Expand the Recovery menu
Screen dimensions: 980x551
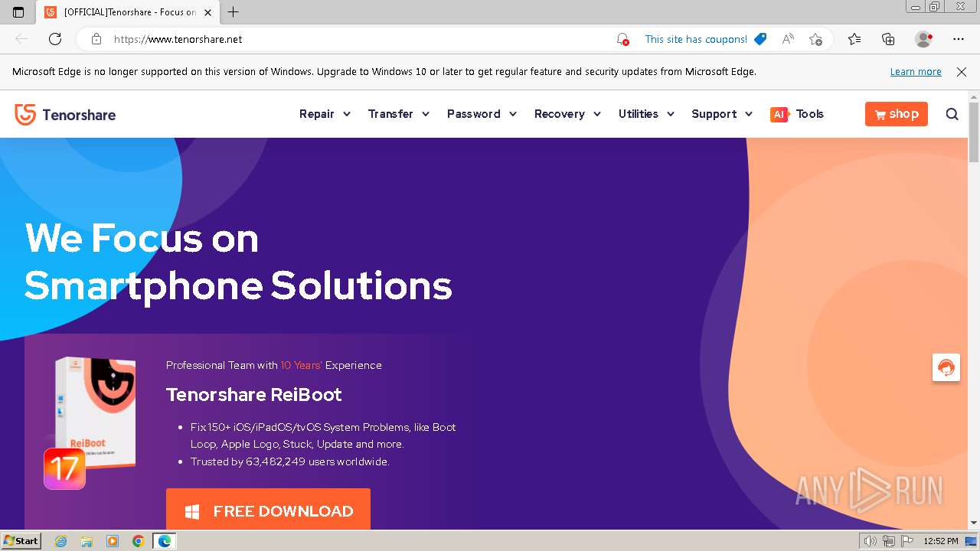pos(567,114)
